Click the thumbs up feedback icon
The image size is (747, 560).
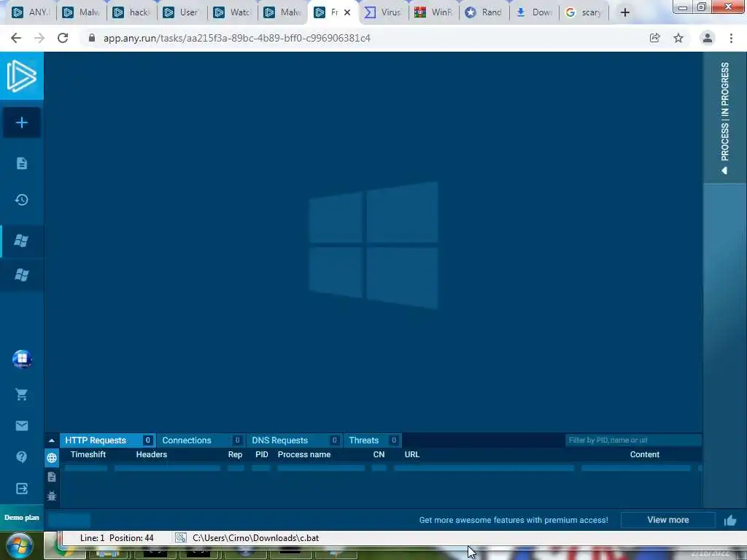[x=730, y=521]
